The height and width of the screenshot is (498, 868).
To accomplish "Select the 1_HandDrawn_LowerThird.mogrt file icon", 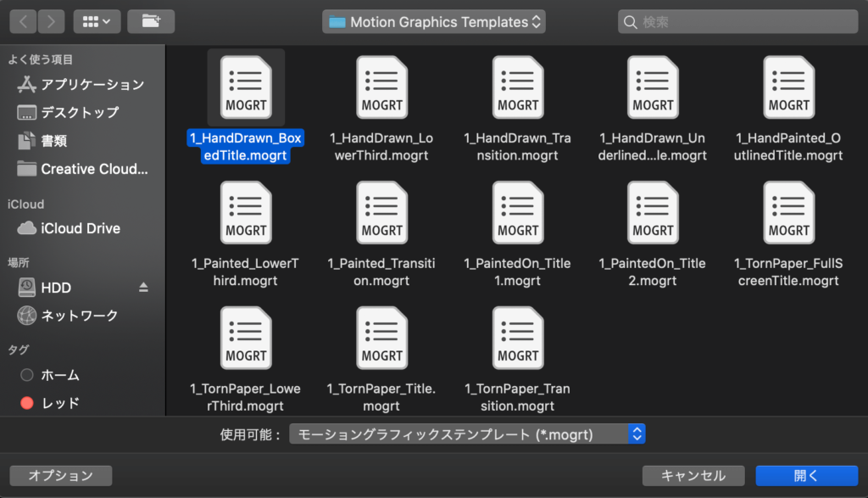I will point(382,87).
